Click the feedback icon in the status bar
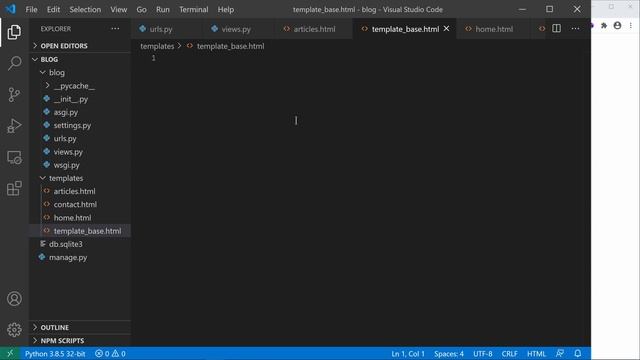Image resolution: width=640 pixels, height=360 pixels. [560, 353]
